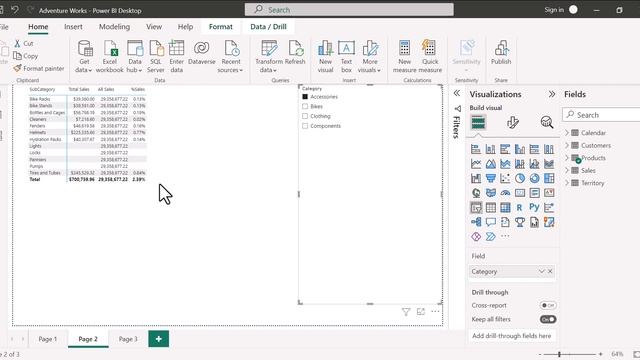Switch to Page 3
This screenshot has height=360, width=640.
pyautogui.click(x=128, y=339)
